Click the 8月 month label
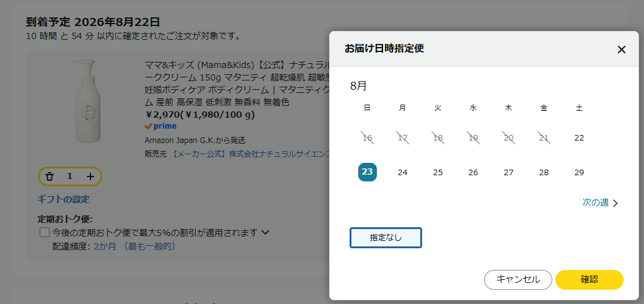644x304 pixels. point(358,85)
